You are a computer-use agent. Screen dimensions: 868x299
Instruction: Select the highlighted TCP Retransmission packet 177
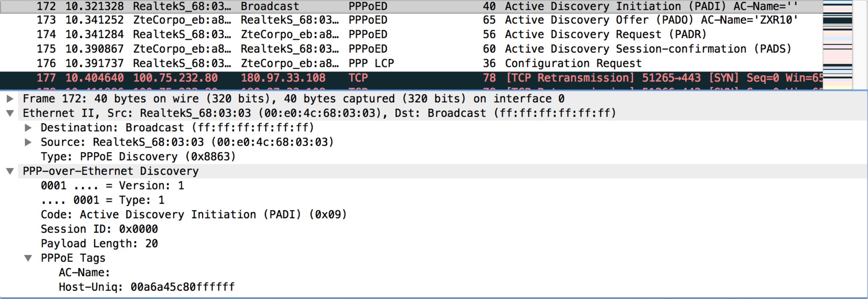click(411, 78)
